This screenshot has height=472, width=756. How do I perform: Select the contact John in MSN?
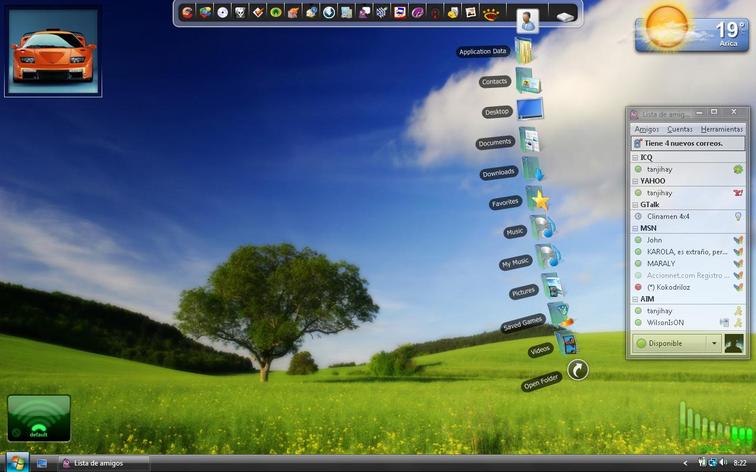(688, 240)
